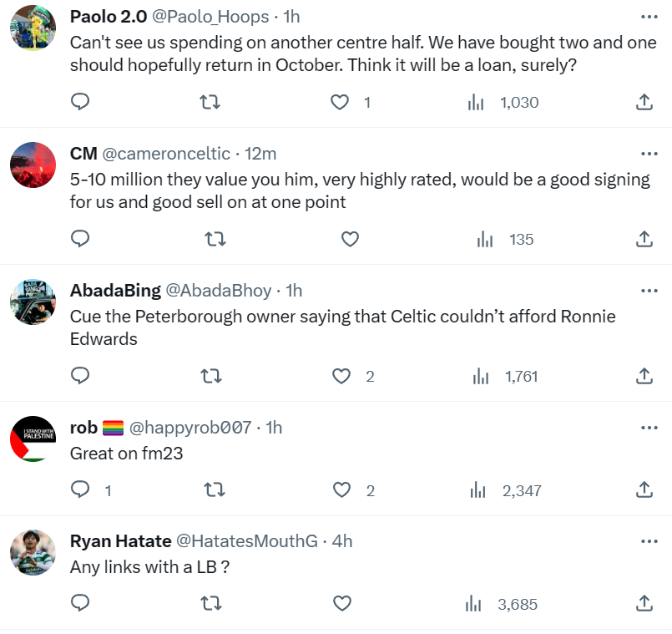The image size is (672, 634).
Task: Like CM's reply with the heart
Action: 349,239
